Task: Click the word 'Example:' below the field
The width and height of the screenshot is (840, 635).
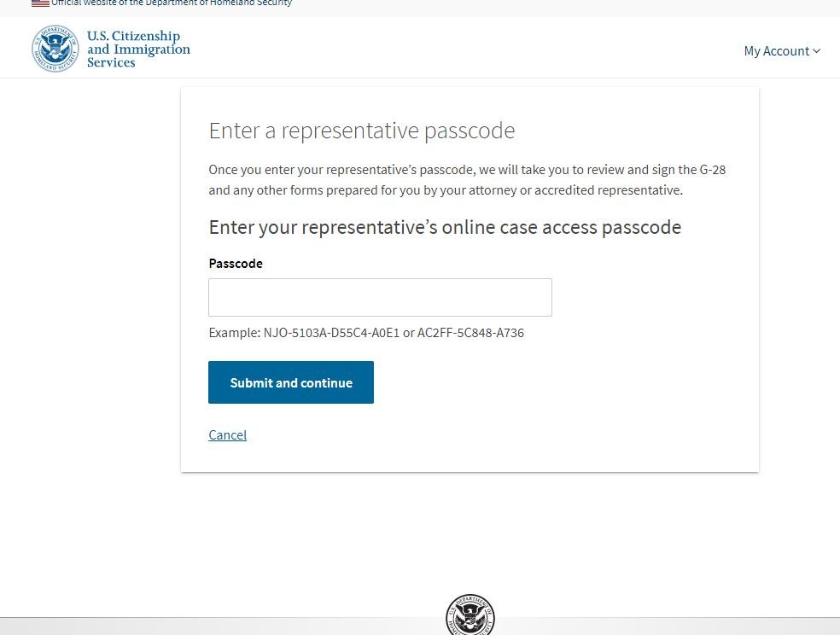Action: pyautogui.click(x=235, y=333)
